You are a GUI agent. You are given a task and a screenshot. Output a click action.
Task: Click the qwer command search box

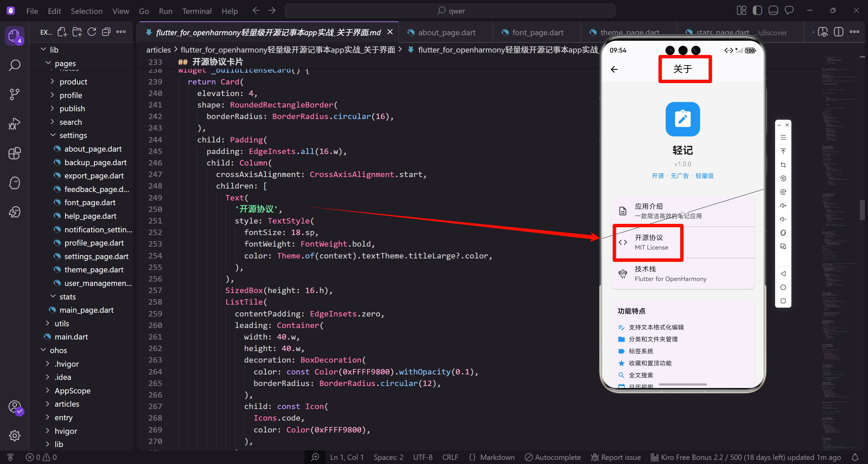click(x=450, y=11)
